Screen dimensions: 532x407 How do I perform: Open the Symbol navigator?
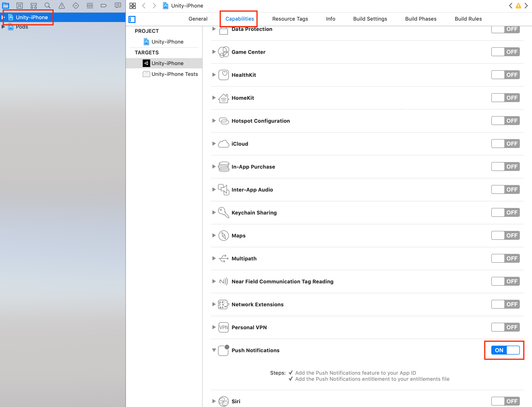tap(34, 5)
